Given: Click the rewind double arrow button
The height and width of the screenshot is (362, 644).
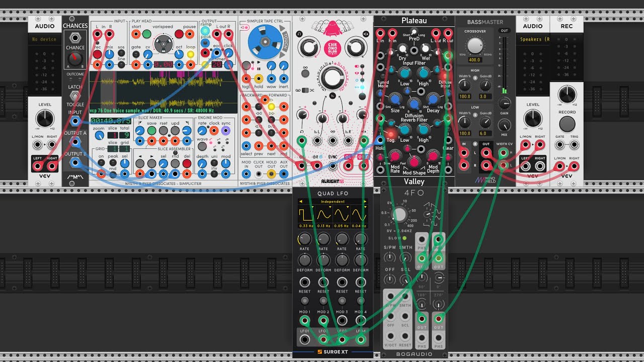Looking at the screenshot, I should tap(259, 120).
